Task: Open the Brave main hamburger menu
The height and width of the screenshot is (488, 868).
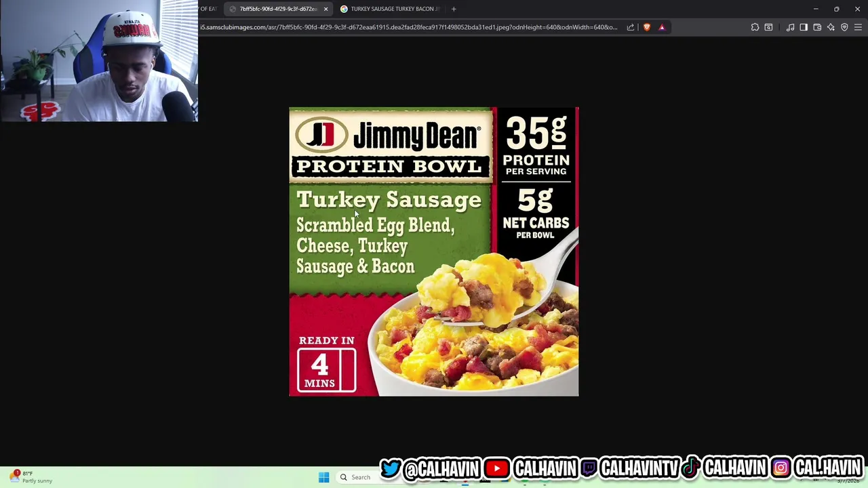Action: (x=858, y=27)
